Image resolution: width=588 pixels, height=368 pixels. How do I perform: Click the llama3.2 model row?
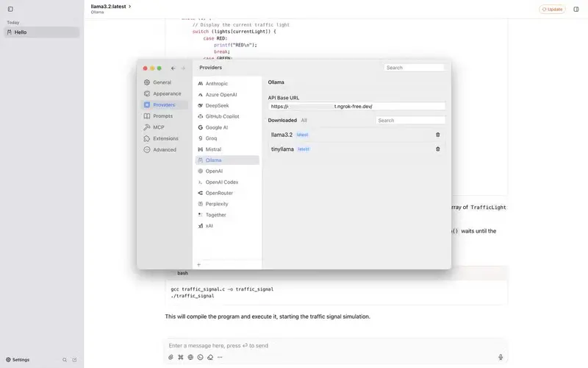tap(356, 135)
